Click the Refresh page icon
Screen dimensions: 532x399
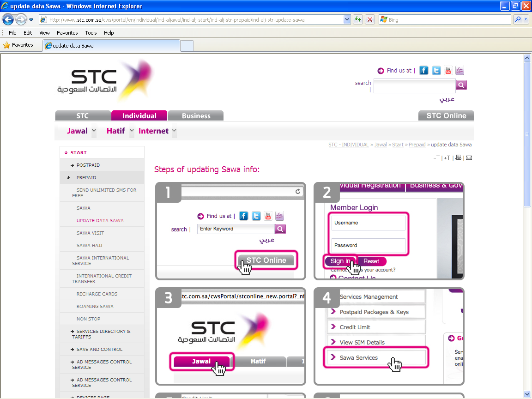point(357,20)
